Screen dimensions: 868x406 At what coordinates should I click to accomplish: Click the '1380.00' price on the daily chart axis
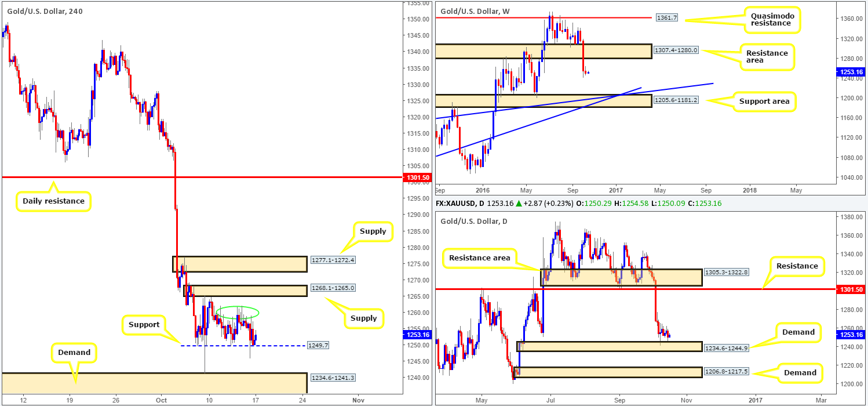[x=851, y=217]
